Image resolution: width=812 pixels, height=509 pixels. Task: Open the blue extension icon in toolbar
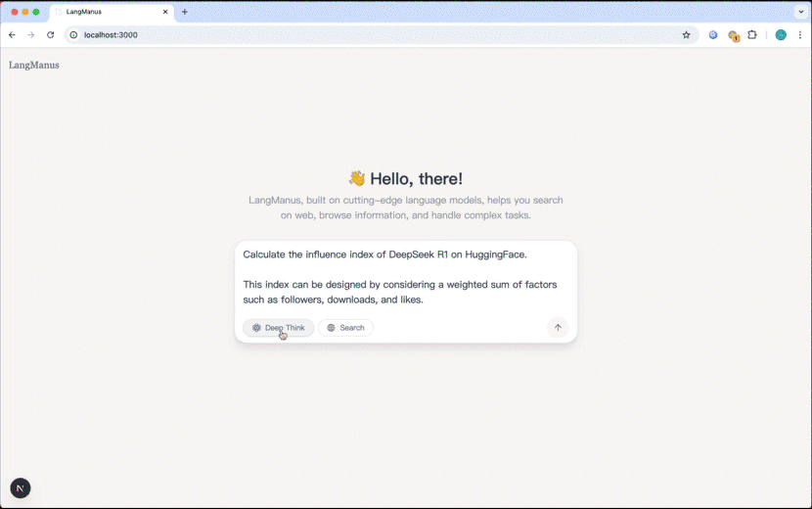click(x=713, y=34)
